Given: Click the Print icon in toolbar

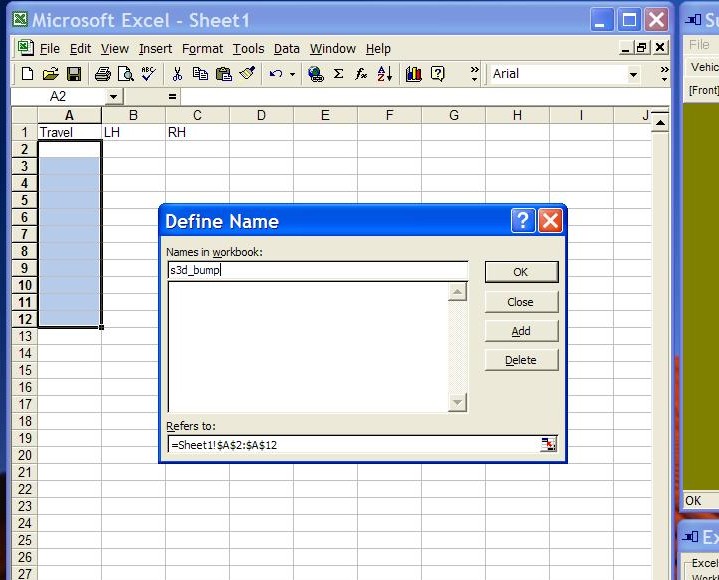Looking at the screenshot, I should 102,74.
